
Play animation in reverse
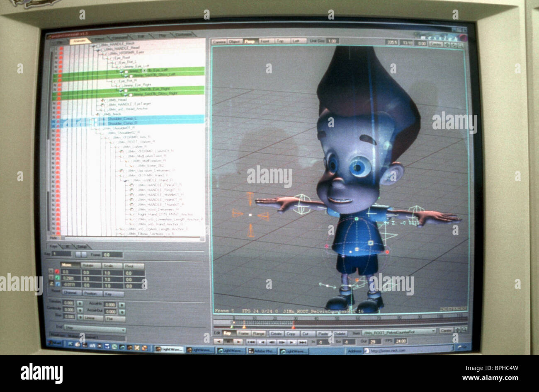[218, 341]
